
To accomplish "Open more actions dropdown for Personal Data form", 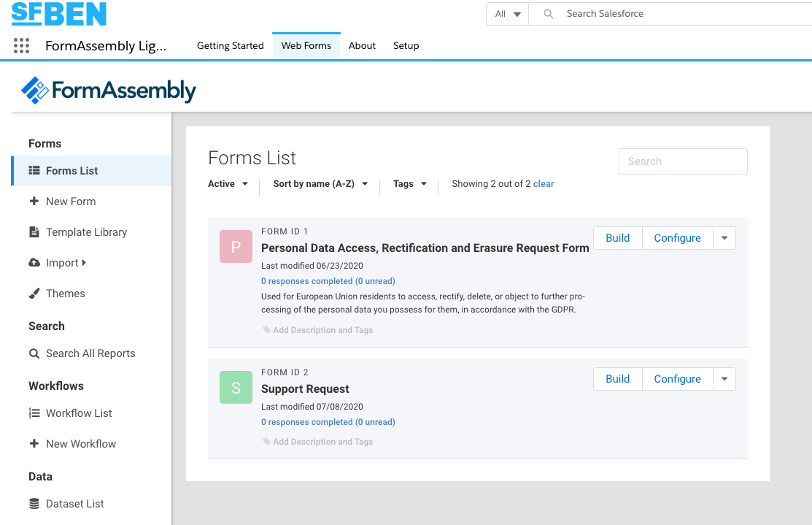I will [x=724, y=238].
